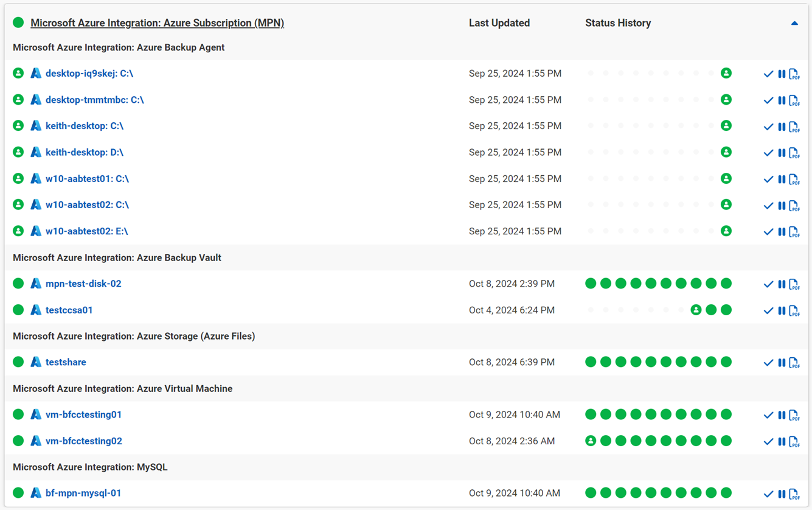The image size is (812, 510).
Task: Click pause icon for mpn-test-disk-02
Action: point(782,284)
